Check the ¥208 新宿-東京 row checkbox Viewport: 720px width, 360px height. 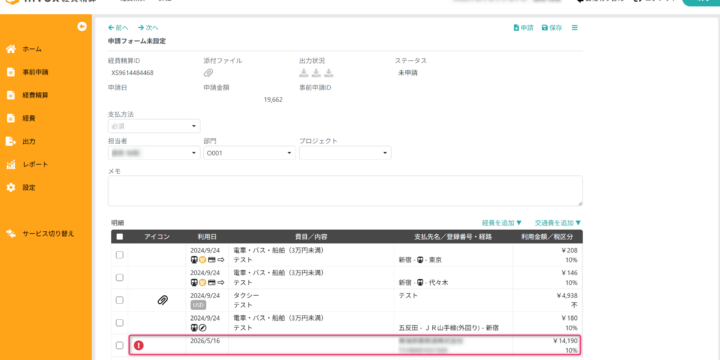(x=119, y=255)
